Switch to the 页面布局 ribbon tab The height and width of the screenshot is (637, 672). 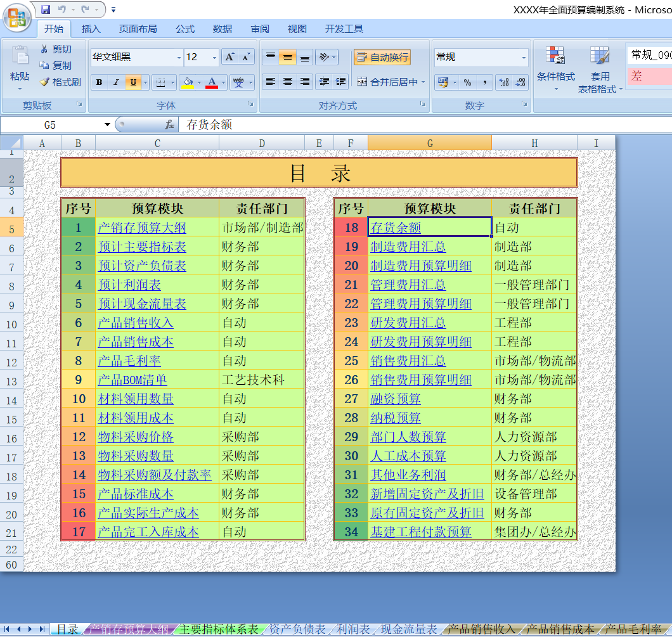coord(138,29)
